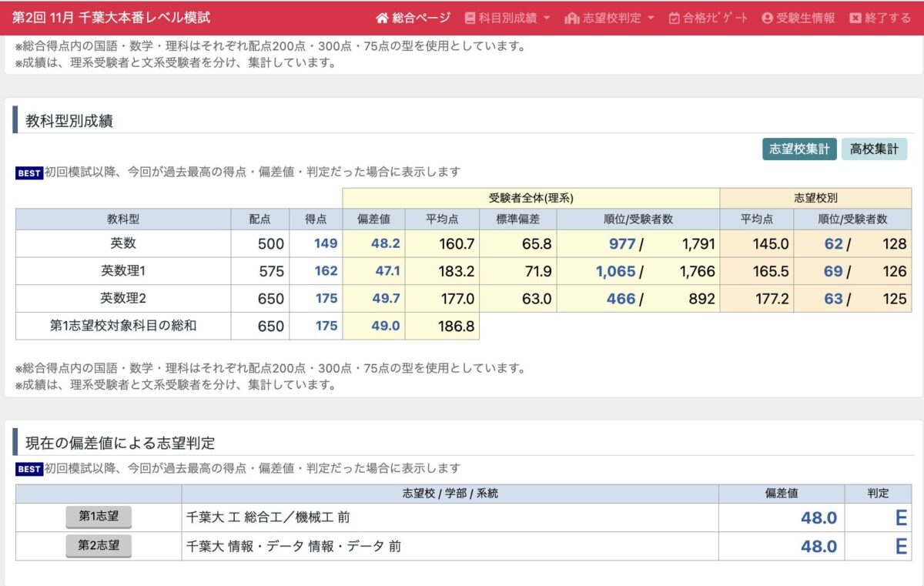
Task: Click the X icon beside 終了する
Action: 855,18
